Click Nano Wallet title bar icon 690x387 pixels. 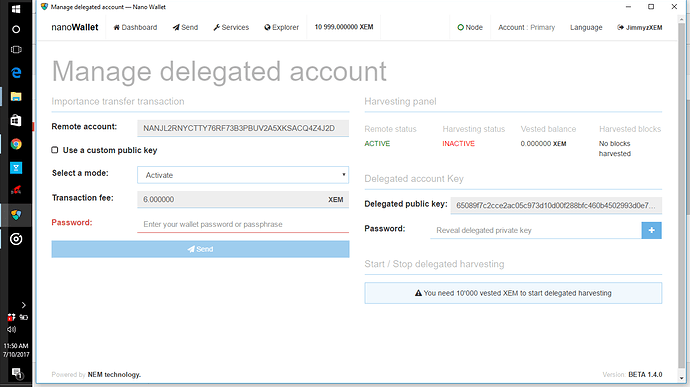pos(44,7)
